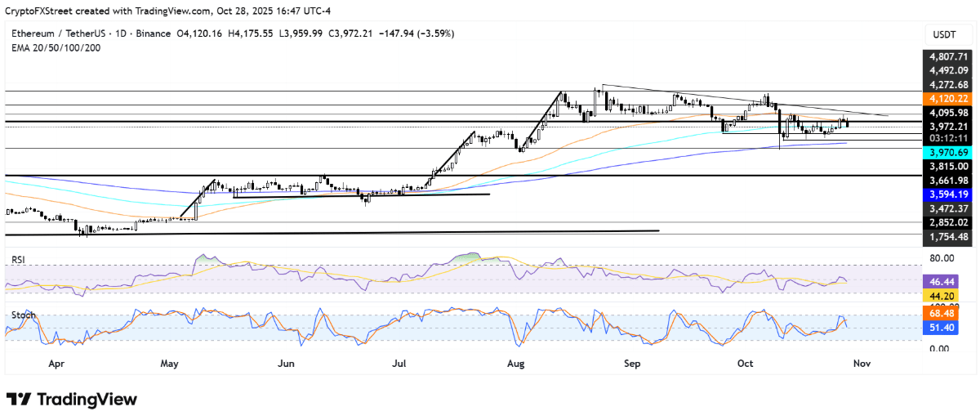Select the Ethereum / TetherUS symbol title
Viewport: 980px width, 420px height.
(x=57, y=34)
